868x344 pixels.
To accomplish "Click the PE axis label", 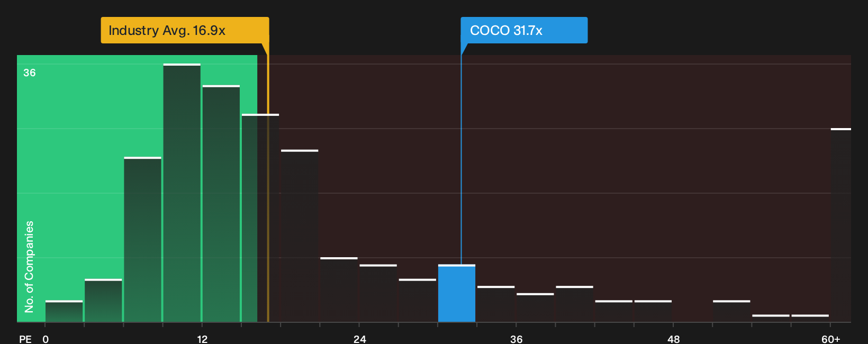I will click(x=25, y=339).
